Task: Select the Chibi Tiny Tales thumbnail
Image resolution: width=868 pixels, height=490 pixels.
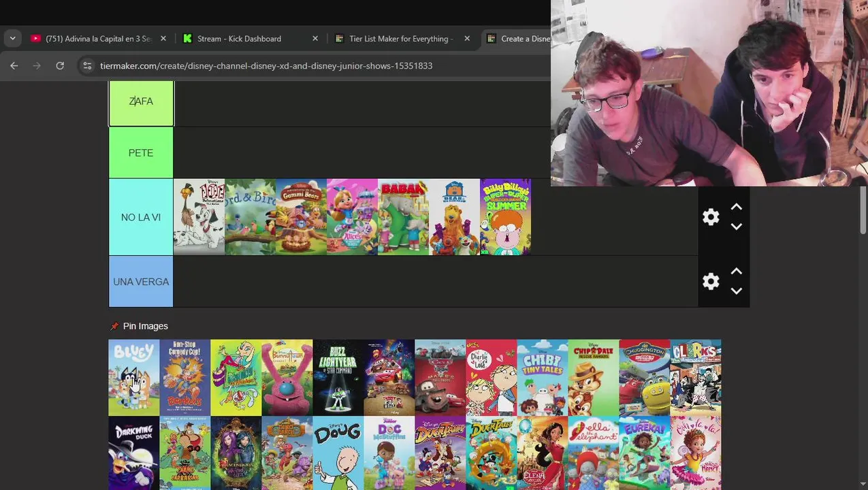Action: point(543,378)
